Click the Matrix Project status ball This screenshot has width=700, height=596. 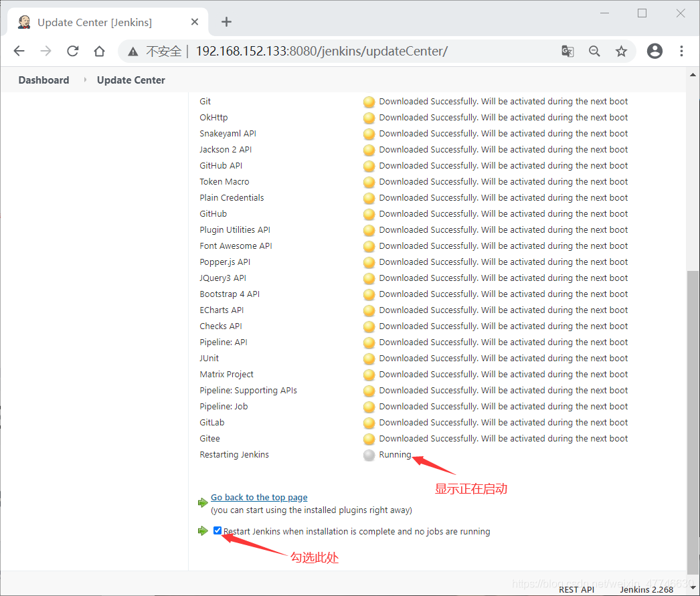point(369,375)
